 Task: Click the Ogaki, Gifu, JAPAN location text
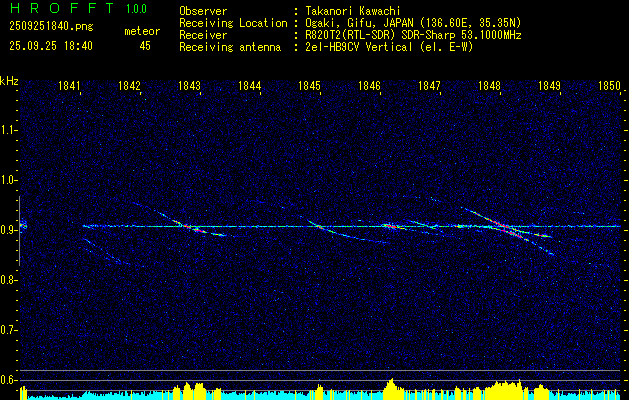tap(413, 23)
